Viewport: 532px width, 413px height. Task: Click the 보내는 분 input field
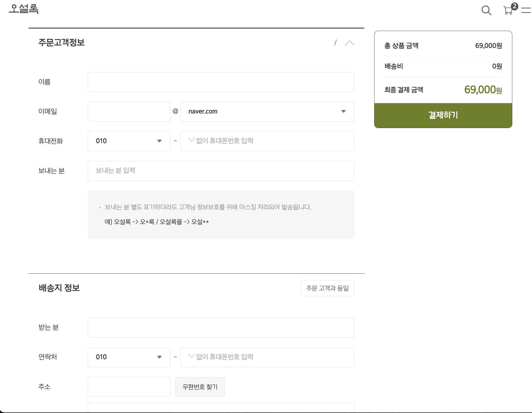[x=221, y=171]
